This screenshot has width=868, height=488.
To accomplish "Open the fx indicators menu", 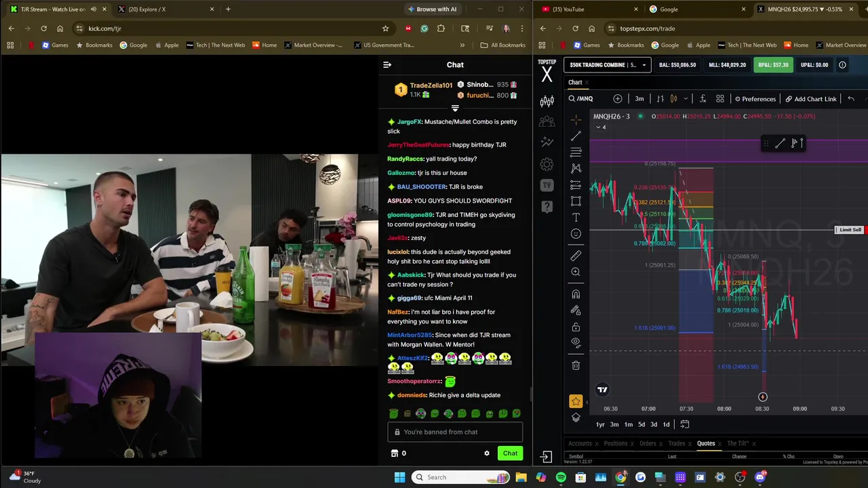I will (x=703, y=99).
